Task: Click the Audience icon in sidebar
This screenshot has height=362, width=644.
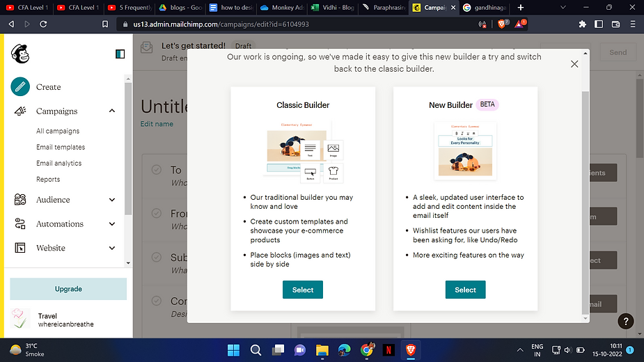Action: 20,200
